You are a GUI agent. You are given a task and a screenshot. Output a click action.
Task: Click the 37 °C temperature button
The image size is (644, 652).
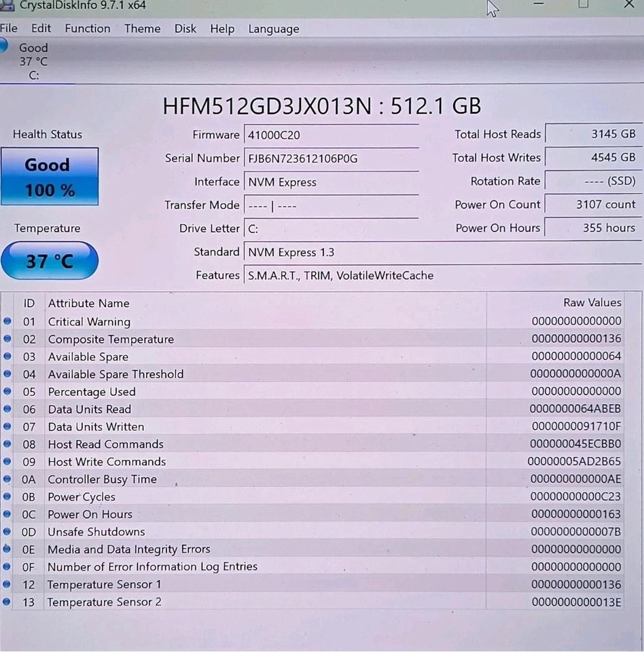tap(50, 261)
